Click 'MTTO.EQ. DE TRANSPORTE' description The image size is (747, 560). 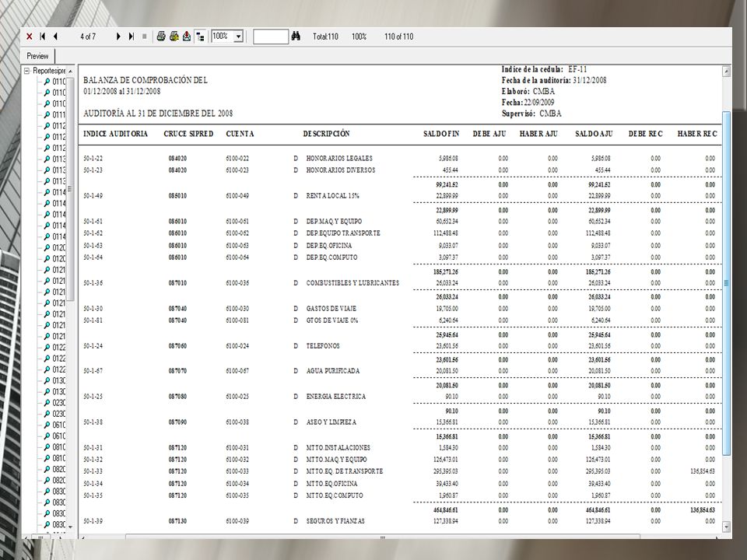coord(345,471)
